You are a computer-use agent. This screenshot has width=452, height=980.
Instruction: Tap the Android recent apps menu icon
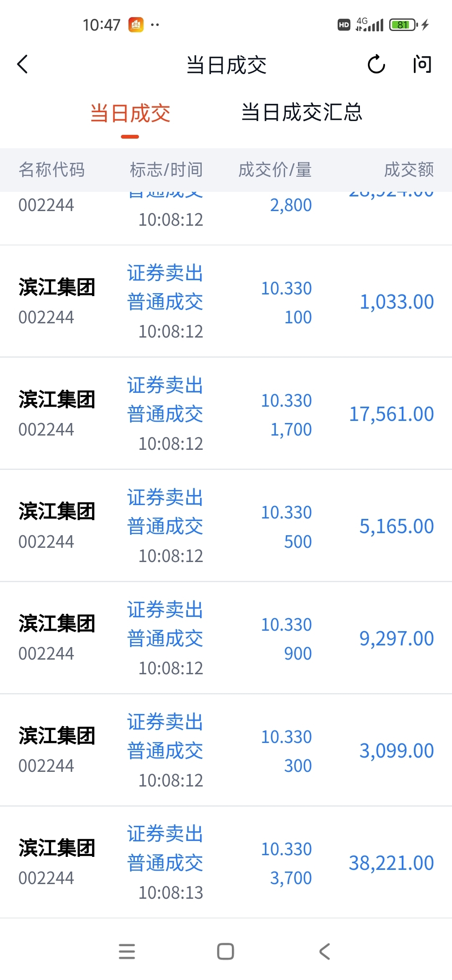click(127, 952)
